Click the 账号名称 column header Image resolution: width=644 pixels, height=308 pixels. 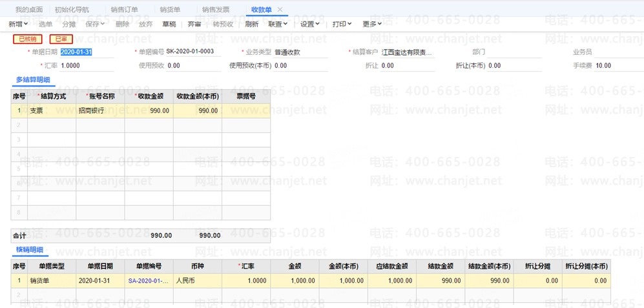pos(100,97)
